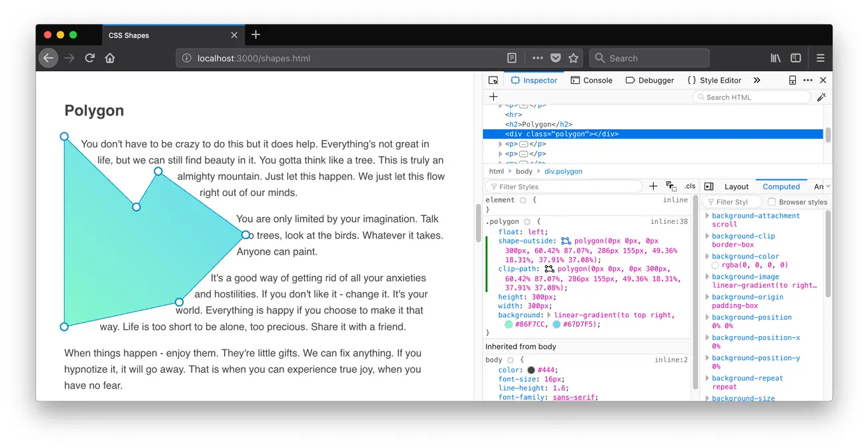This screenshot has width=868, height=448.
Task: Toggle shape-outside polygon shape editor icon
Action: point(566,241)
